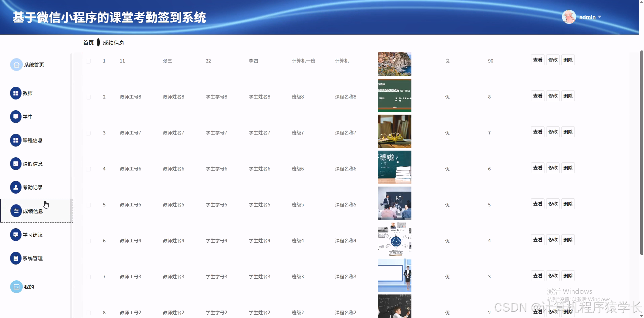Open 课程信息 course info icon
This screenshot has width=644, height=318.
(x=16, y=140)
